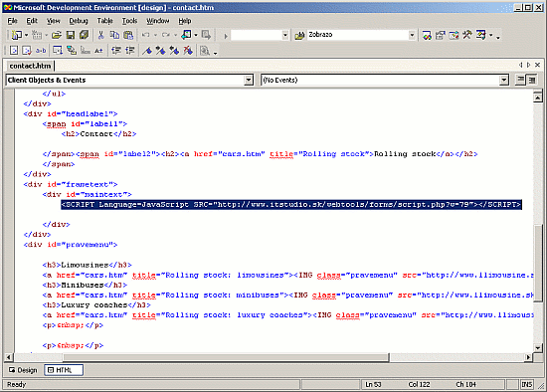Image resolution: width=547 pixels, height=392 pixels.
Task: Open the Help menu
Action: pyautogui.click(x=185, y=21)
